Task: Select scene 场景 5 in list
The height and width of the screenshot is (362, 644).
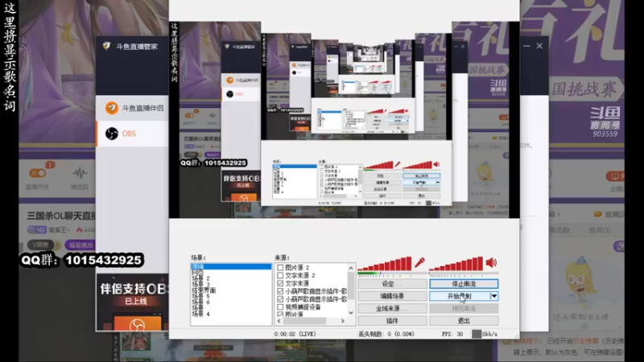Action: point(200,296)
